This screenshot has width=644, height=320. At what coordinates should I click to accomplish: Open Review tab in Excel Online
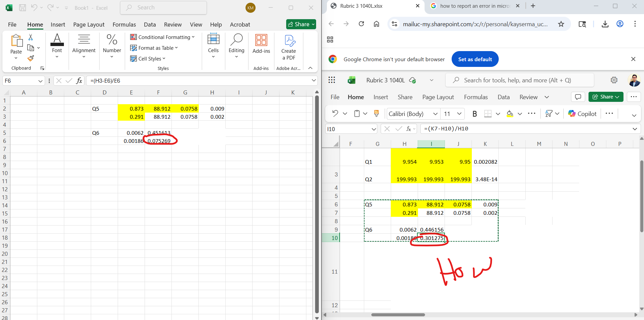click(528, 97)
